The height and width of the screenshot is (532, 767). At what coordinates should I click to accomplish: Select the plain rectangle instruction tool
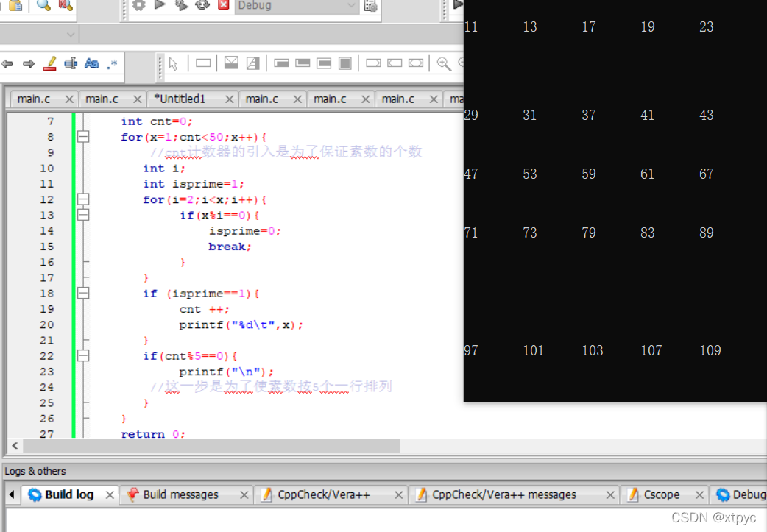click(203, 63)
